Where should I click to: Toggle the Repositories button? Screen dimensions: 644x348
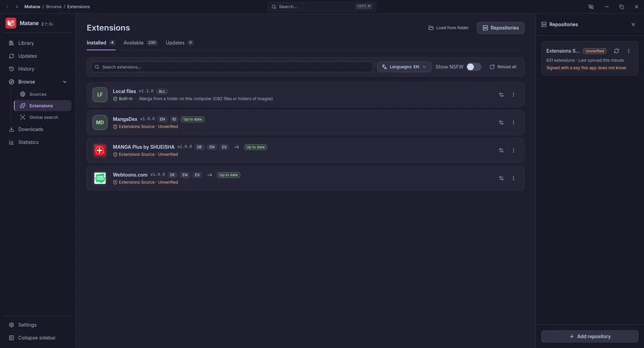(501, 28)
